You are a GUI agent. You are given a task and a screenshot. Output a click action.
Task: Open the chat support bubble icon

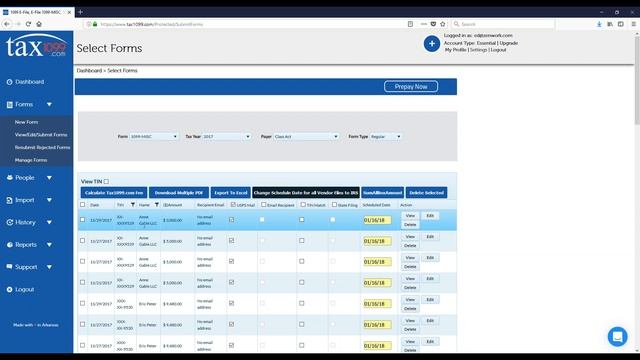617,336
